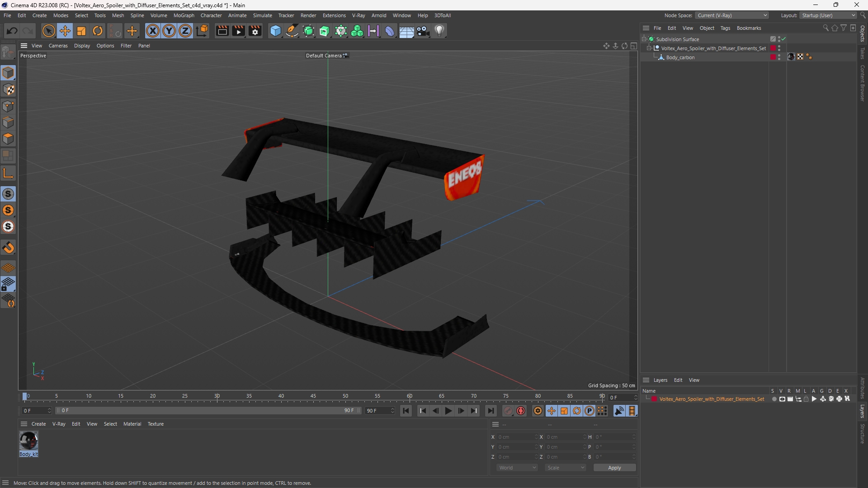This screenshot has width=868, height=488.
Task: Open the File menu
Action: pyautogui.click(x=7, y=15)
